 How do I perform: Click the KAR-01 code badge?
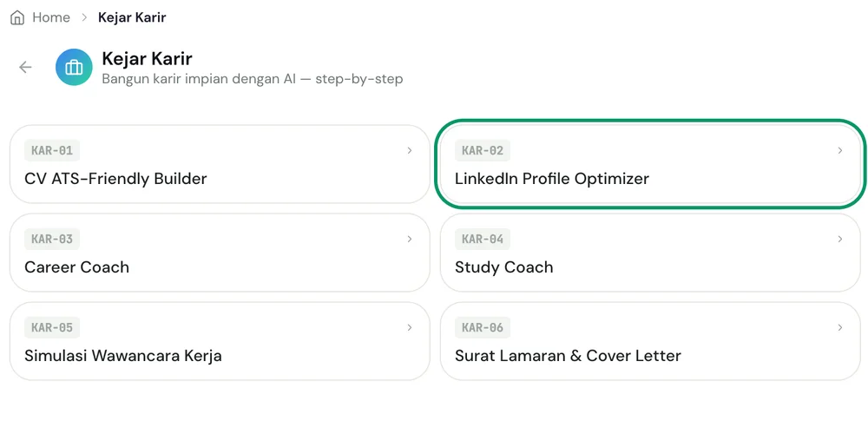(52, 150)
